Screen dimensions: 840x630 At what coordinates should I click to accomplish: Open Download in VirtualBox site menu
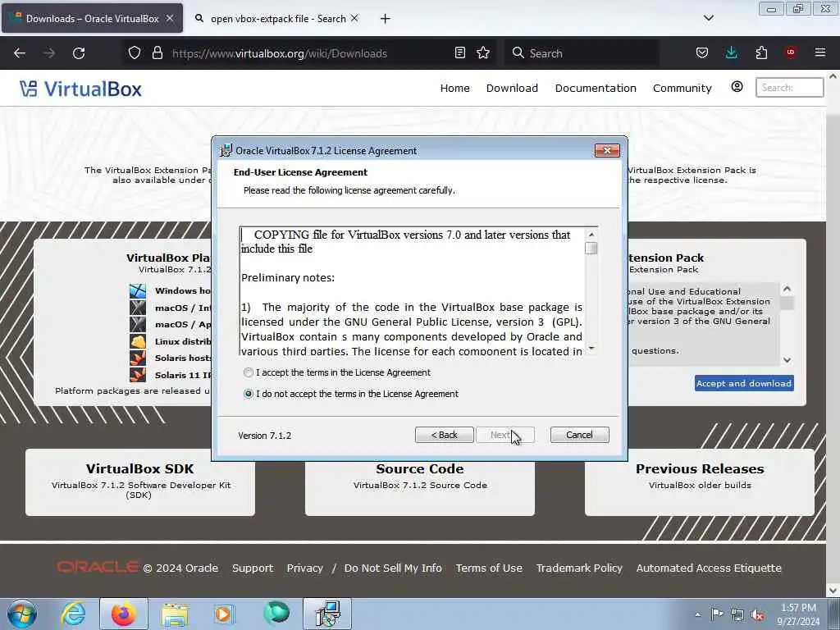tap(512, 88)
